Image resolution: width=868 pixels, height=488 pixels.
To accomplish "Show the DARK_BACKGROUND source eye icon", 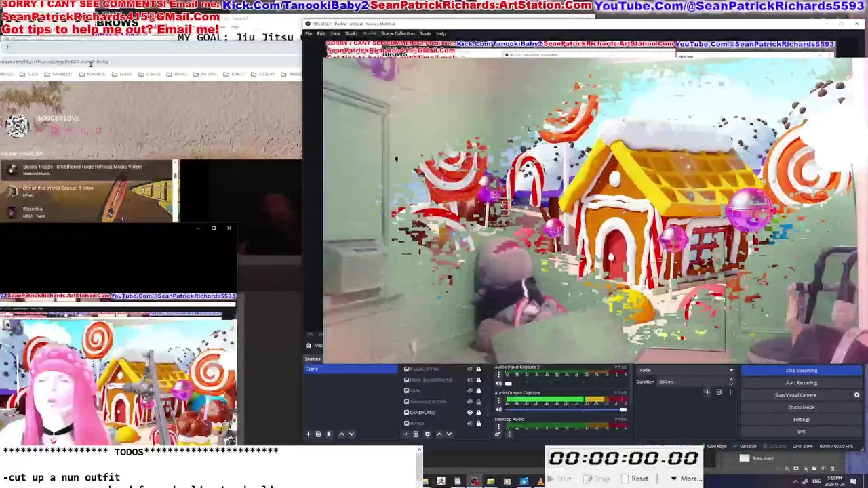I will [x=470, y=380].
